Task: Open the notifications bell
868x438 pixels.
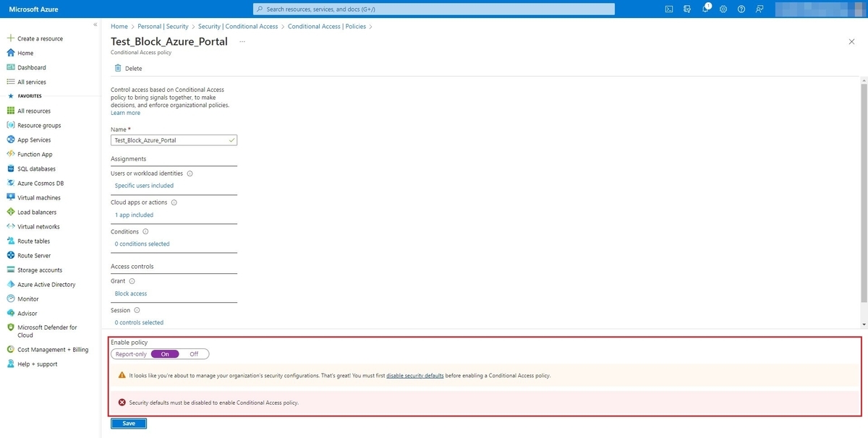Action: point(705,9)
